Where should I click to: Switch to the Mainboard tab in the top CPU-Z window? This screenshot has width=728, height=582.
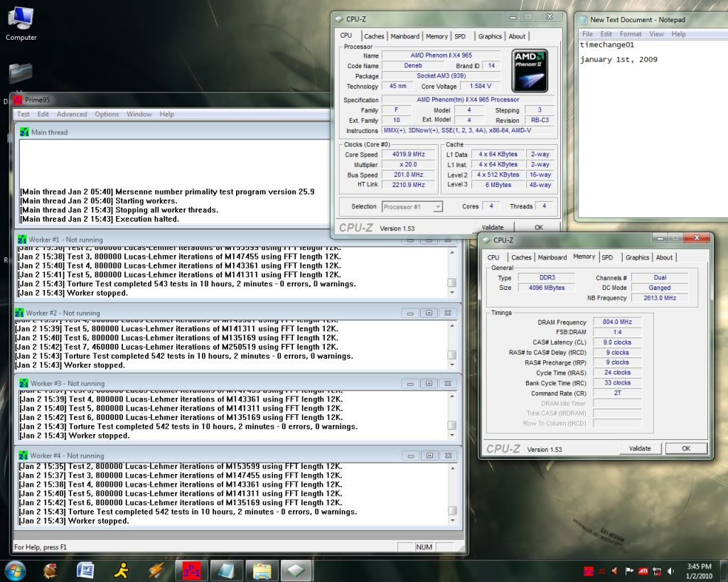(x=405, y=36)
